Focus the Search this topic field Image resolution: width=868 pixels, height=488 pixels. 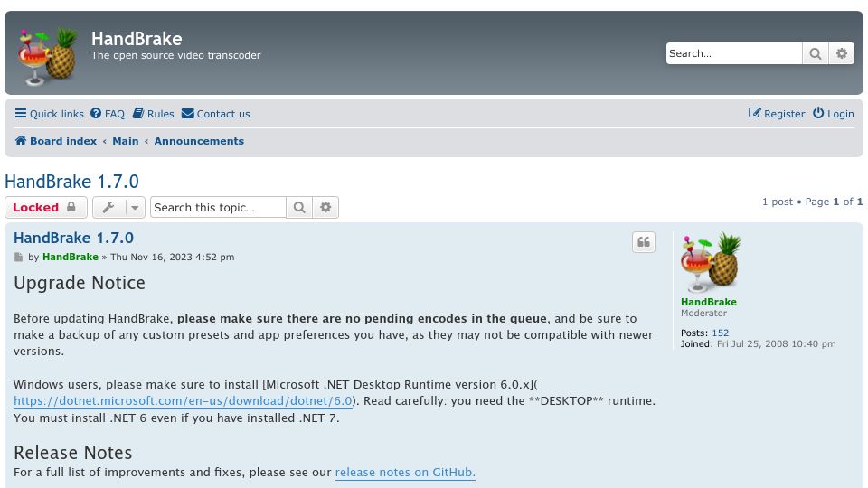[x=218, y=208]
